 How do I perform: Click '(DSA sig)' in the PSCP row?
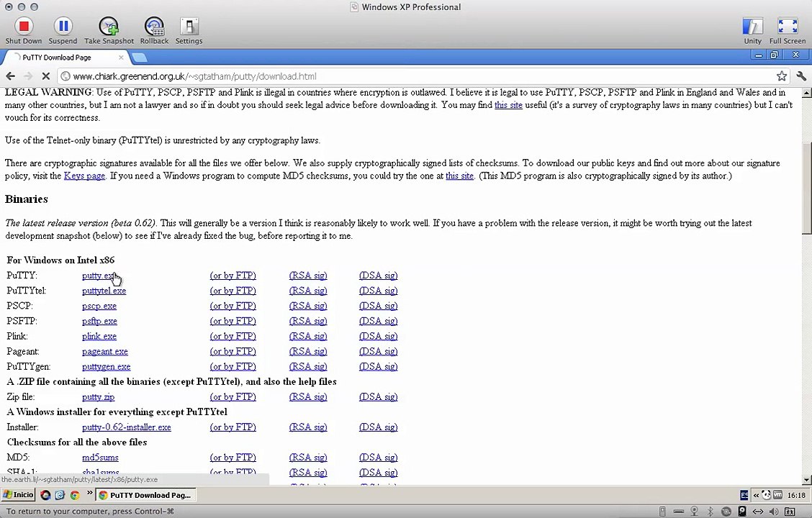click(x=378, y=306)
